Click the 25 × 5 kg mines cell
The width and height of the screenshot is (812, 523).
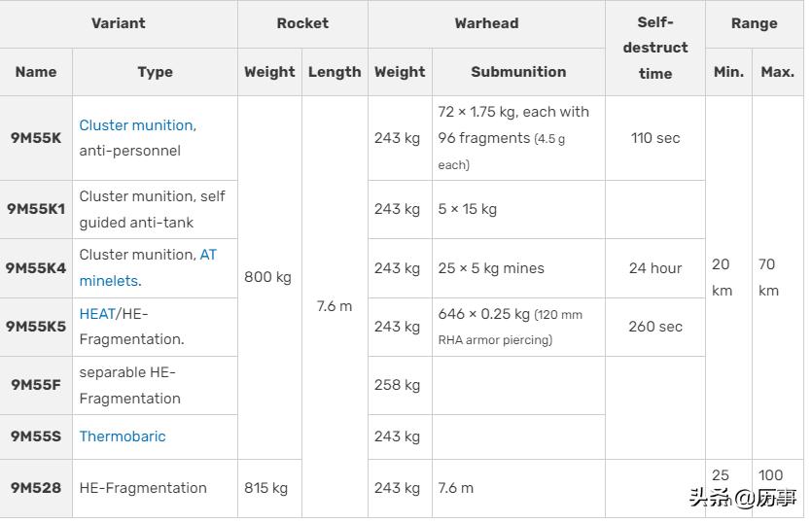point(491,268)
